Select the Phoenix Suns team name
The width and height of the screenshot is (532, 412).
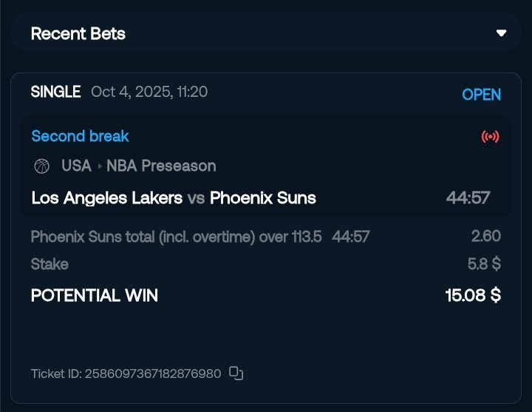click(x=263, y=197)
